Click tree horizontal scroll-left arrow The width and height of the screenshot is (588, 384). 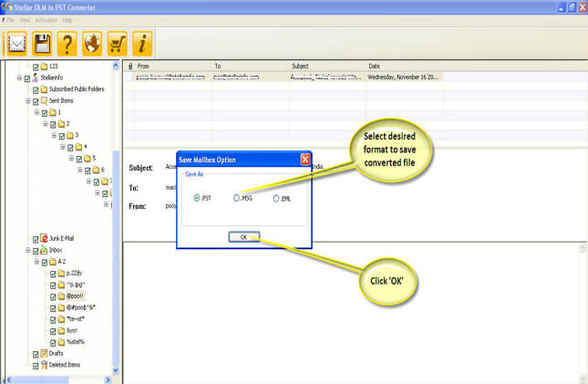point(9,379)
